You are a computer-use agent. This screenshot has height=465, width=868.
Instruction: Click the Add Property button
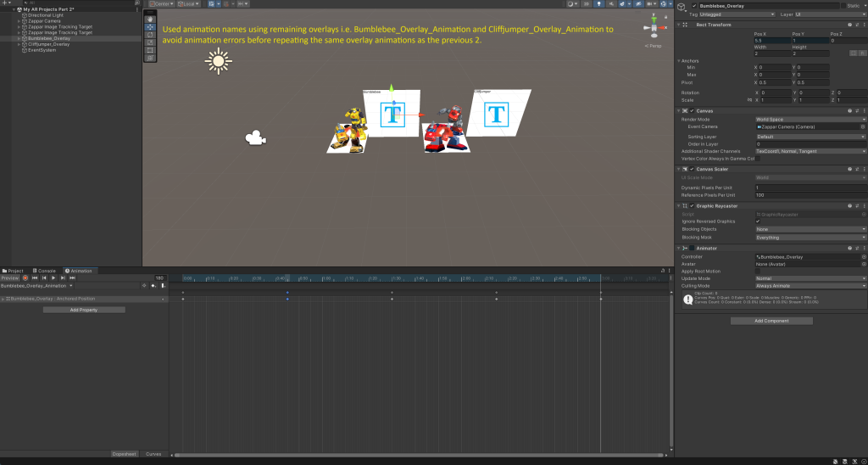(x=84, y=310)
